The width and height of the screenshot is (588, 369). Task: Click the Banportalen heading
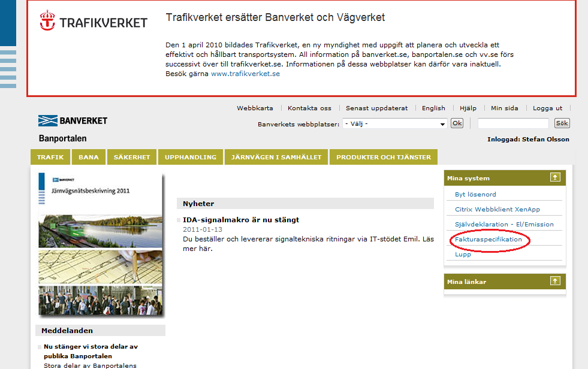(62, 138)
